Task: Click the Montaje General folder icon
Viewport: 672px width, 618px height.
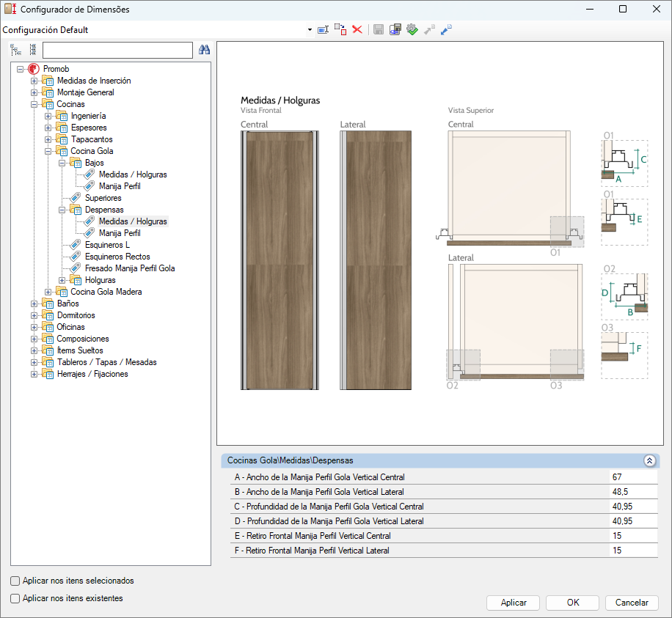Action: [x=48, y=92]
